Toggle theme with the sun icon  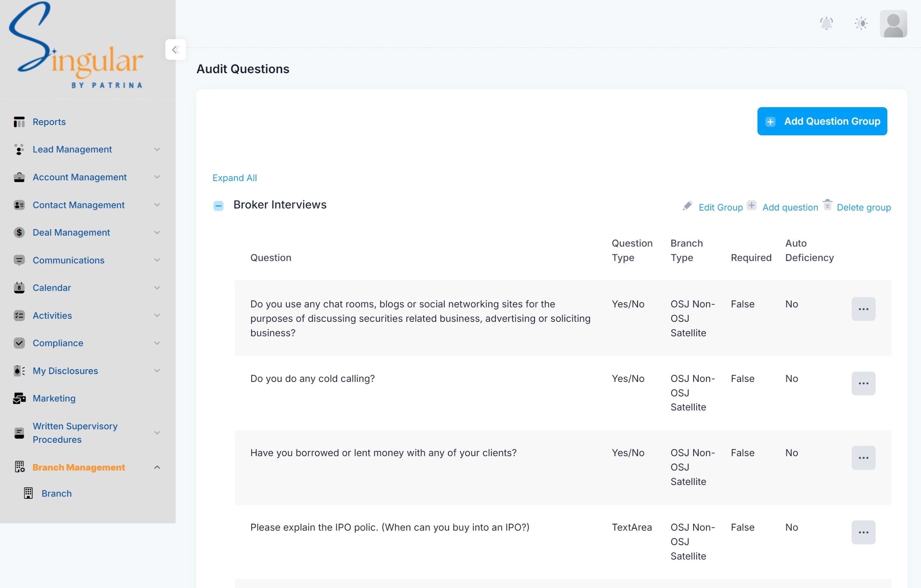[861, 24]
